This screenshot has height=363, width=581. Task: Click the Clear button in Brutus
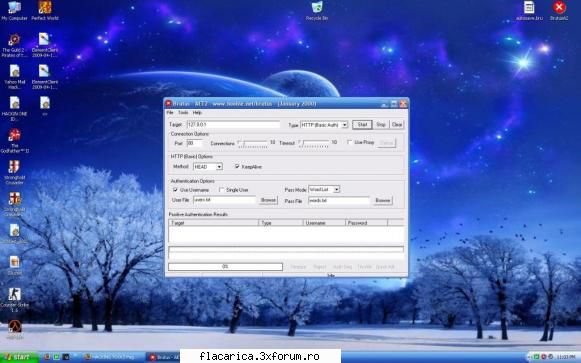click(x=397, y=124)
